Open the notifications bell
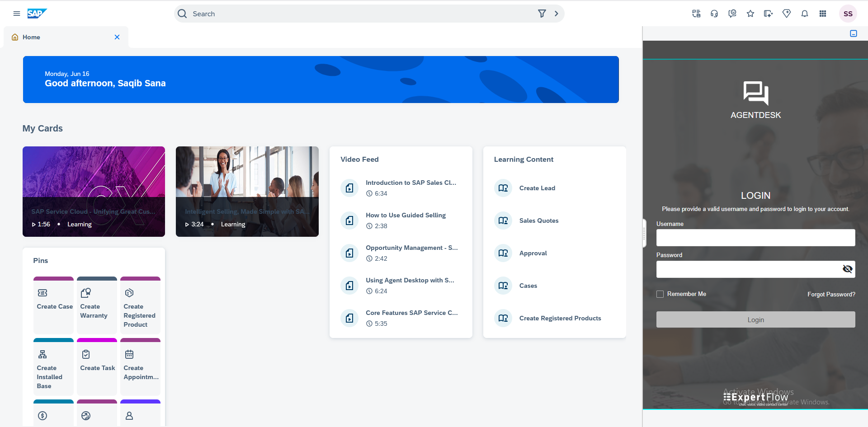Screen dimensions: 868x427 coord(805,14)
